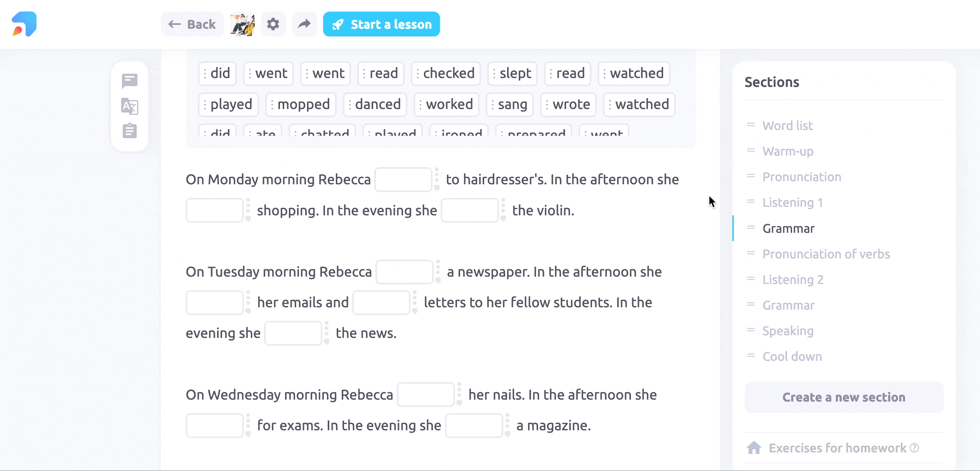Screen dimensions: 980x471
Task: Click the app logo icon
Action: 24,24
